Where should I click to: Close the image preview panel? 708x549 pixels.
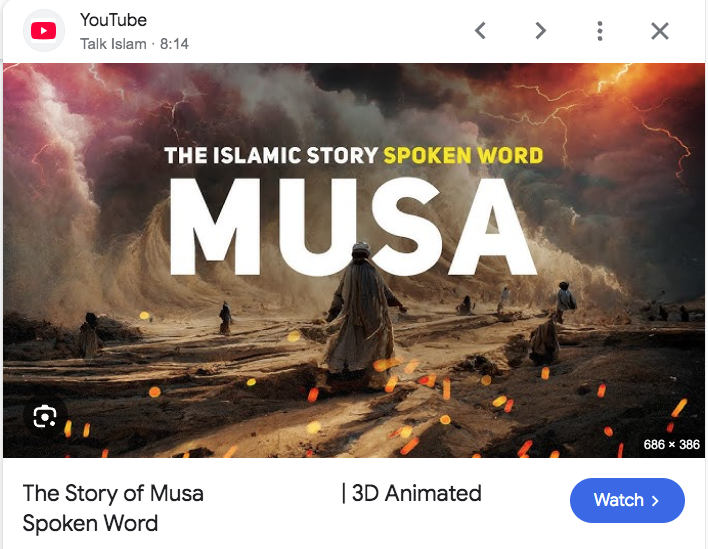pyautogui.click(x=660, y=31)
